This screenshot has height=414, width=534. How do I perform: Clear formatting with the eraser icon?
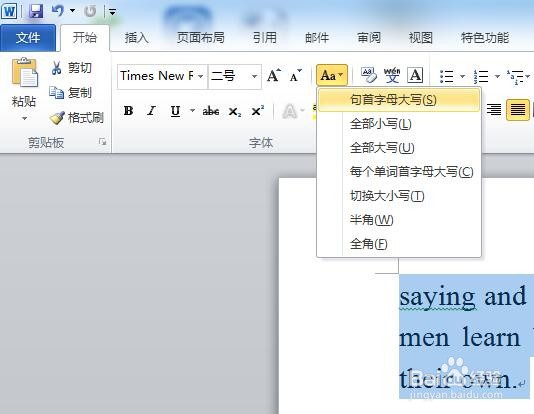368,75
